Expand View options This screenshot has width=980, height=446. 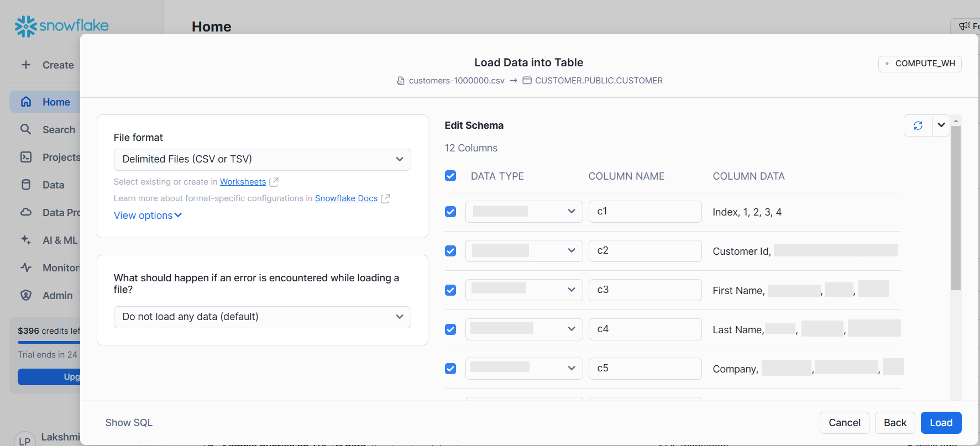148,216
